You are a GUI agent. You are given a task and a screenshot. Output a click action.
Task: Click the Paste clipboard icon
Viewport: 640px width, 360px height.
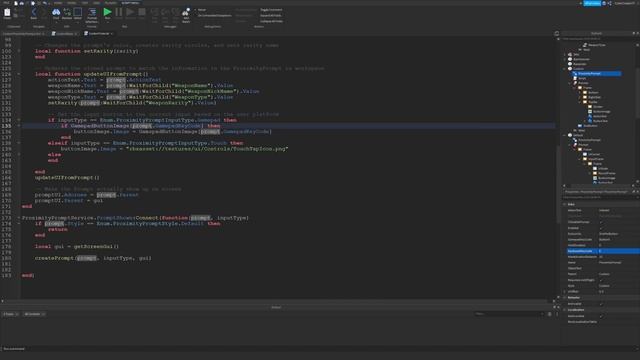coord(7,12)
